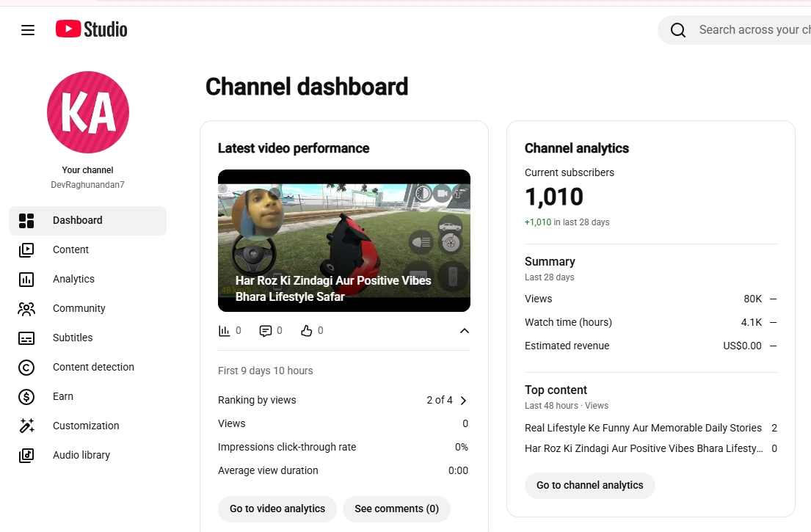This screenshot has width=811, height=532.
Task: Open the Earn page
Action: click(88, 396)
